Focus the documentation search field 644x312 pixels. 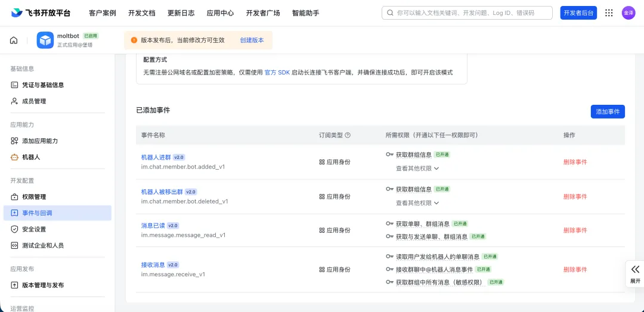467,13
